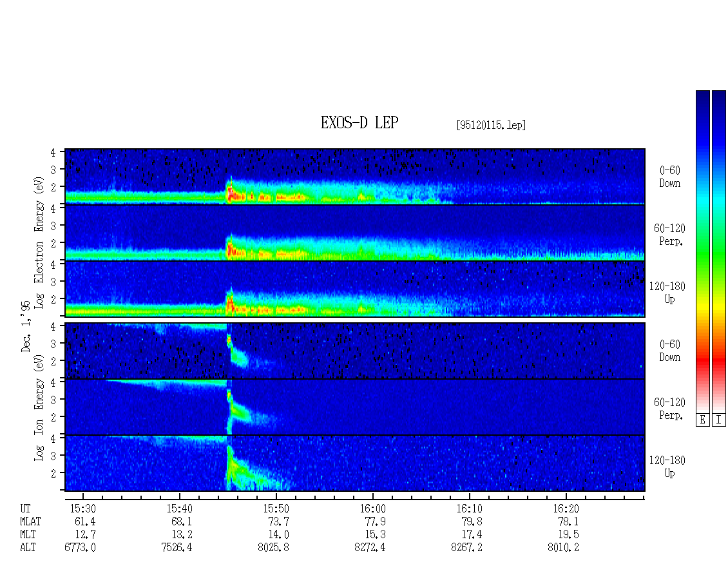Click the 15:50 UT time label
Viewport: 728px width, 564px height.
[276, 509]
